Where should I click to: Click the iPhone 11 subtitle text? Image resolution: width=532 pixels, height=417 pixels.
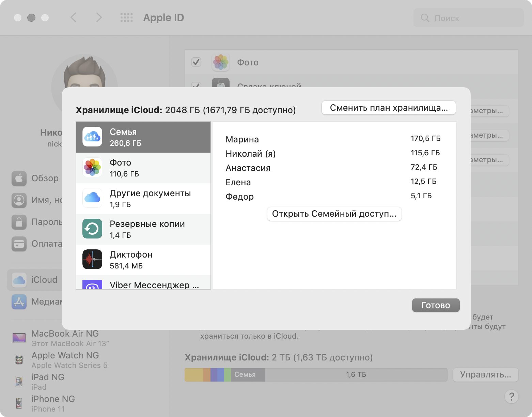48,409
